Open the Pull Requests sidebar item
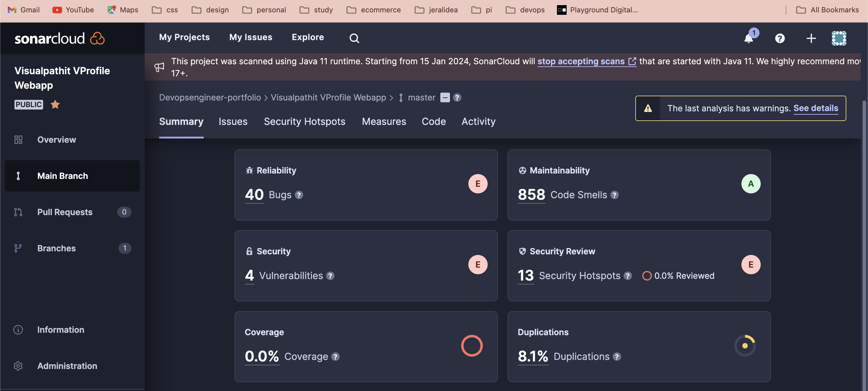This screenshot has height=391, width=868. point(65,212)
